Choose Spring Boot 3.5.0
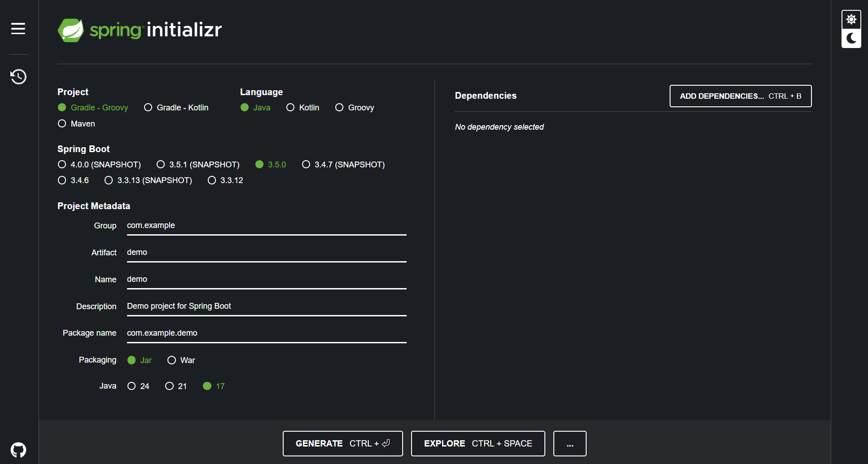This screenshot has height=464, width=868. 271,165
